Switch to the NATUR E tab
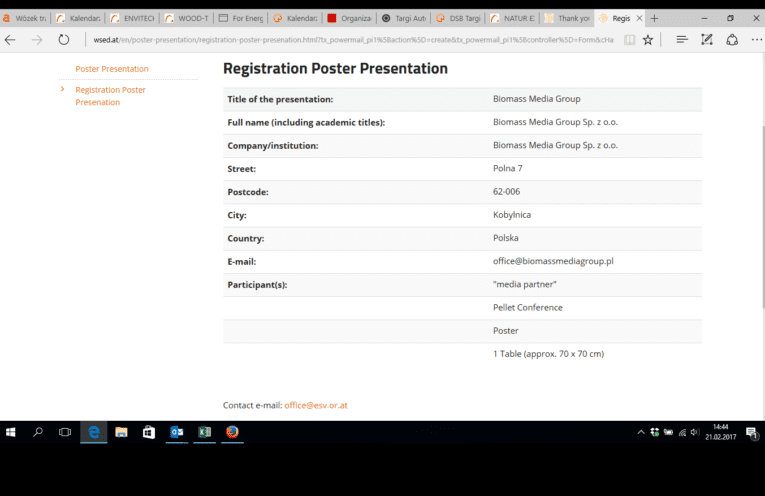Viewport: 765px width, 496px height. pos(512,19)
